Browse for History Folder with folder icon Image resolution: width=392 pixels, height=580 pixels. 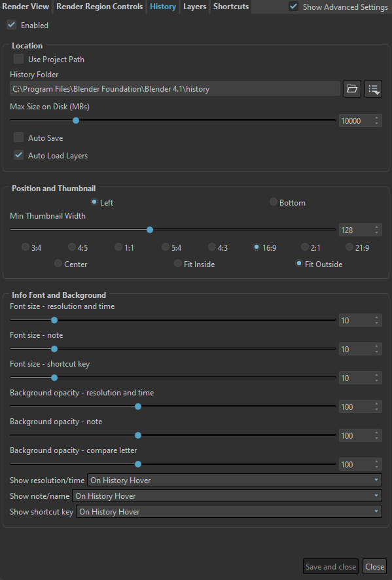(352, 89)
